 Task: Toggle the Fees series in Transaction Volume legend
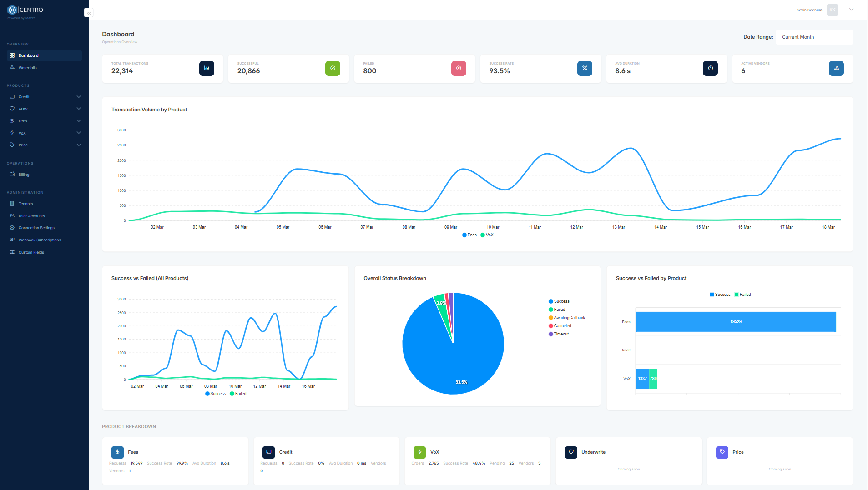[x=469, y=235]
